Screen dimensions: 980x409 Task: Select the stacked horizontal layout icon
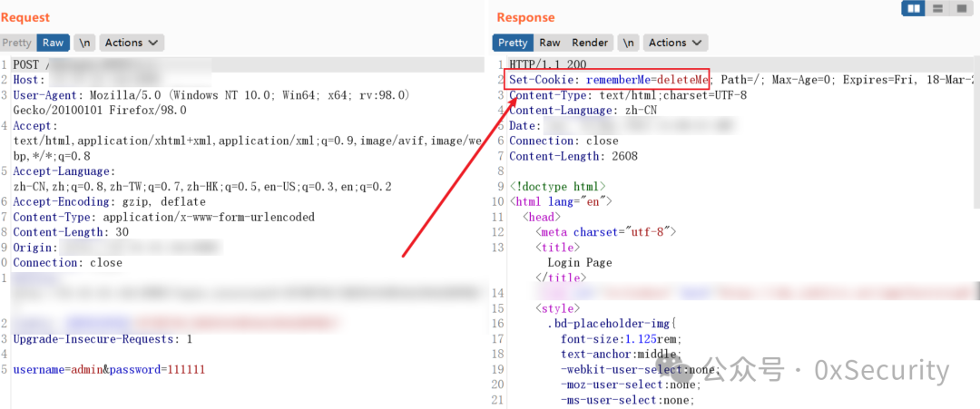click(937, 9)
